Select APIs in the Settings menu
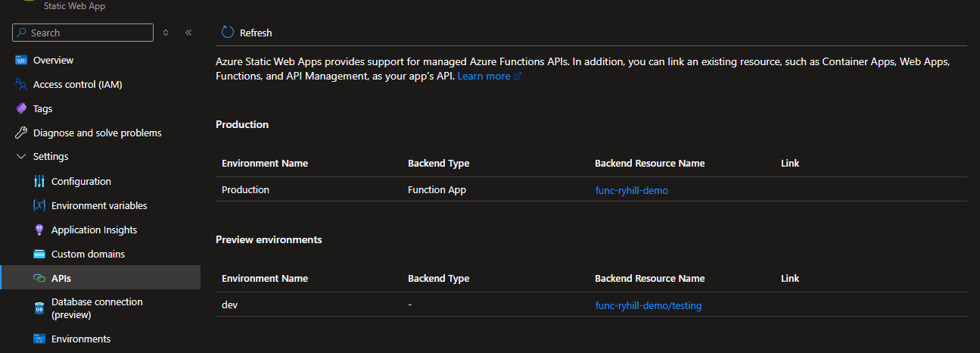Viewport: 980px width, 353px height. (61, 278)
